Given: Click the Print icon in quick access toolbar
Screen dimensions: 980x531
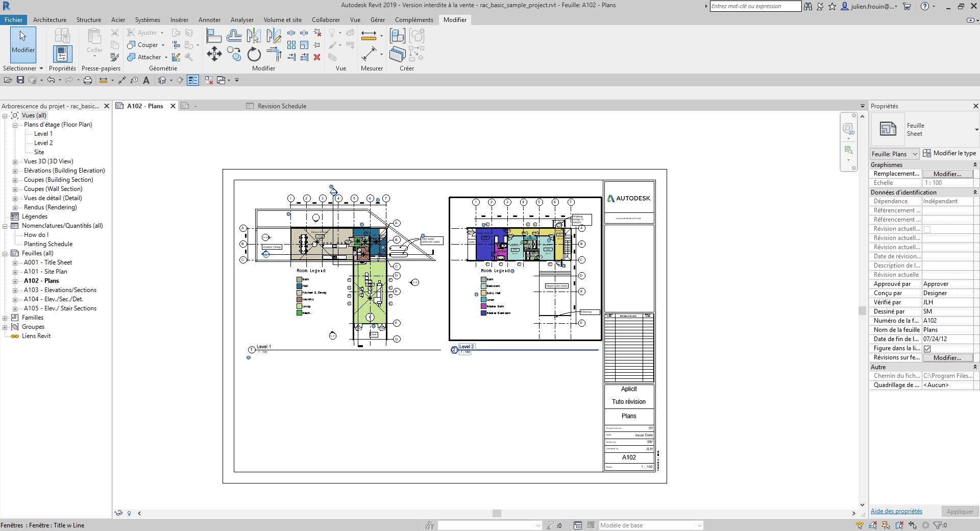Looking at the screenshot, I should tap(88, 80).
